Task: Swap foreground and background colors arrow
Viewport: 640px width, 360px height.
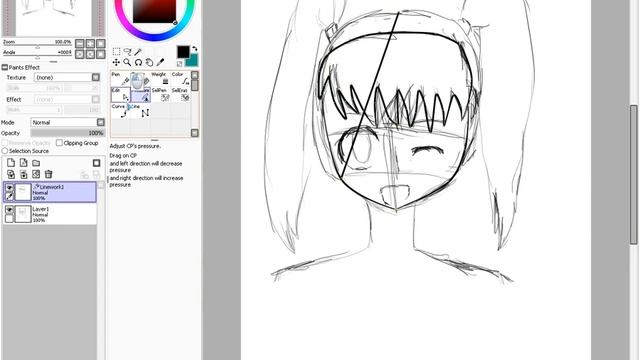Action: point(194,49)
